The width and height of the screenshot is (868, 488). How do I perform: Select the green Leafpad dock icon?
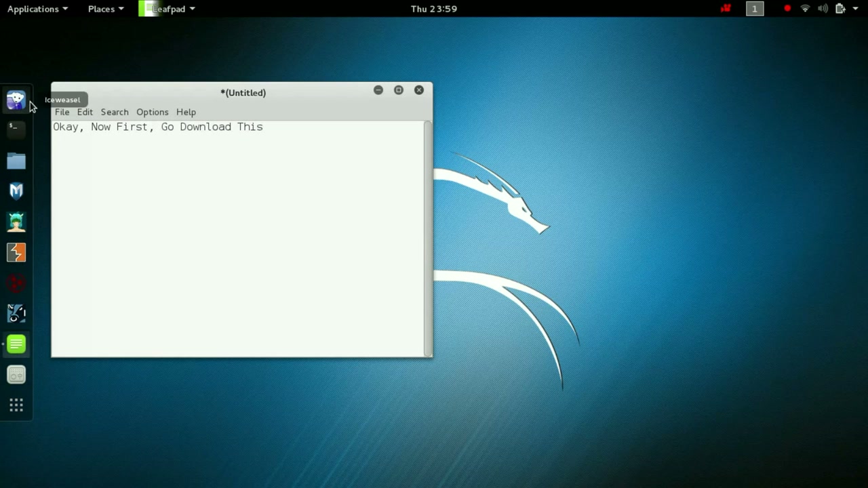[16, 344]
